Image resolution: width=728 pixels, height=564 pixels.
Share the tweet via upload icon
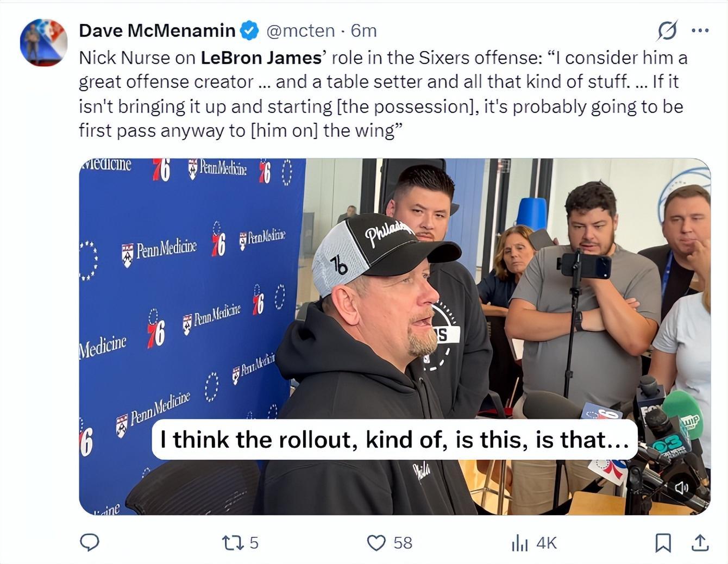[700, 542]
